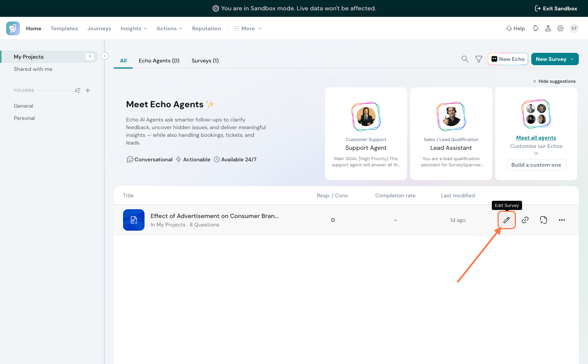Click the duplicate survey icon
The image size is (588, 364).
[544, 220]
